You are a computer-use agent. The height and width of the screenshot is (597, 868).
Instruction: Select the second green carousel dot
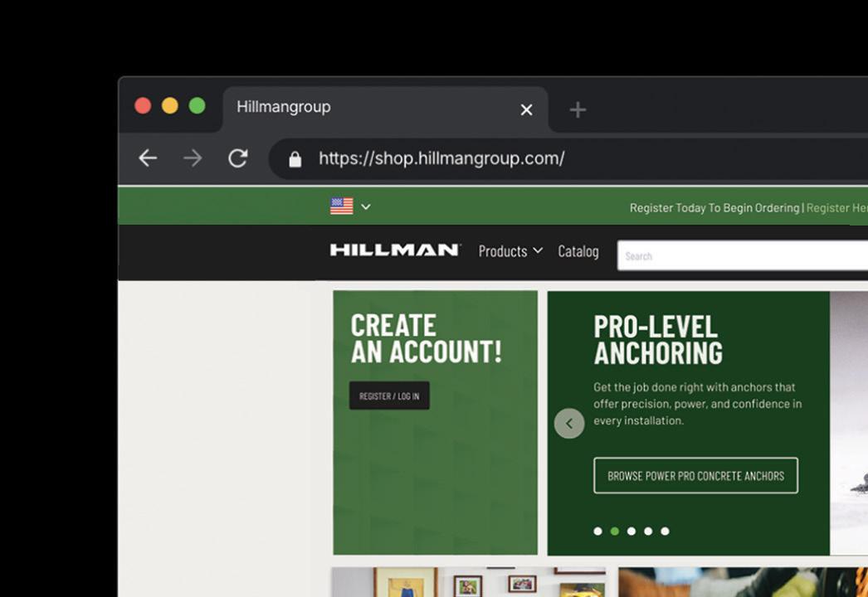[x=614, y=531]
